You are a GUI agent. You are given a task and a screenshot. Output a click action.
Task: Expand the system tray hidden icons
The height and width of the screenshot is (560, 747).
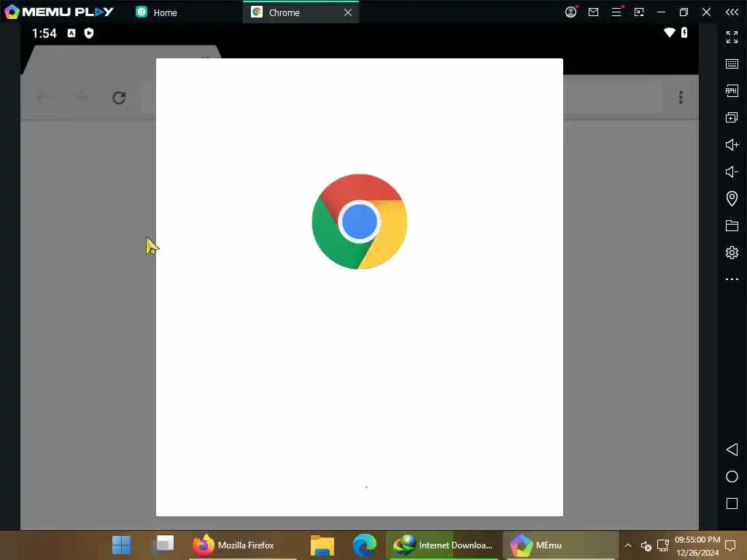click(628, 545)
